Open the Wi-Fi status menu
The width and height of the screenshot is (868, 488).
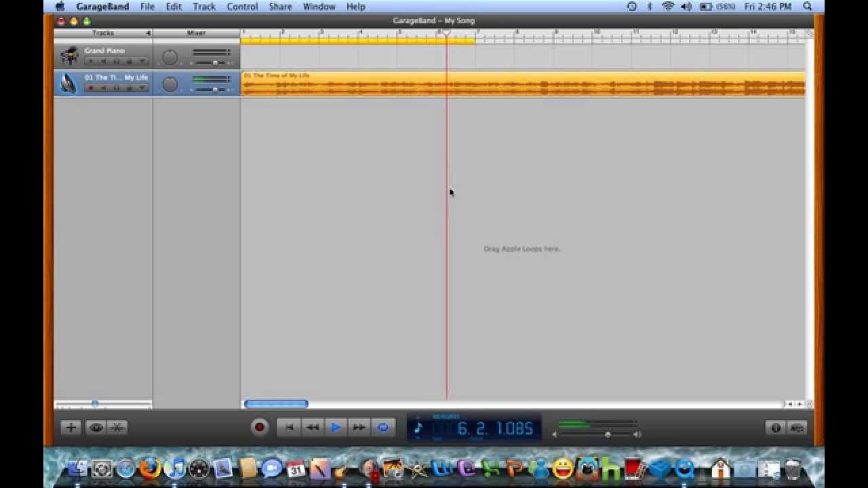[x=668, y=7]
